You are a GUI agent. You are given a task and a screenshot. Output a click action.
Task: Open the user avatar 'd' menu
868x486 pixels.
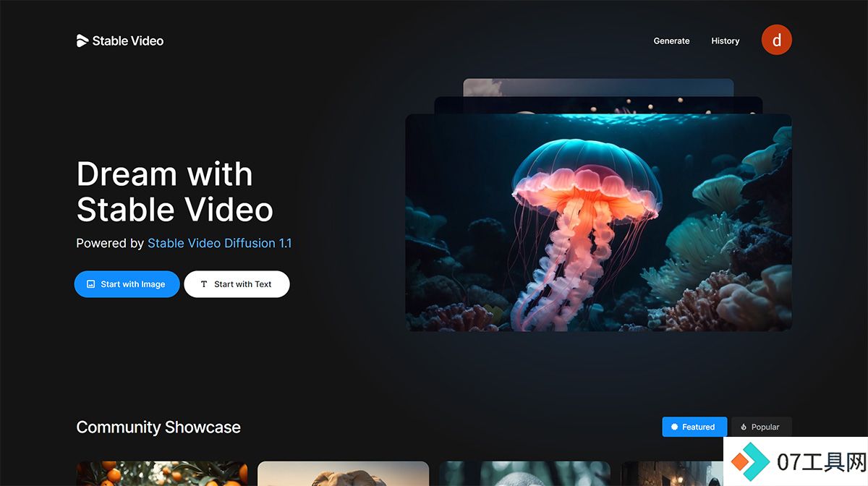[777, 40]
